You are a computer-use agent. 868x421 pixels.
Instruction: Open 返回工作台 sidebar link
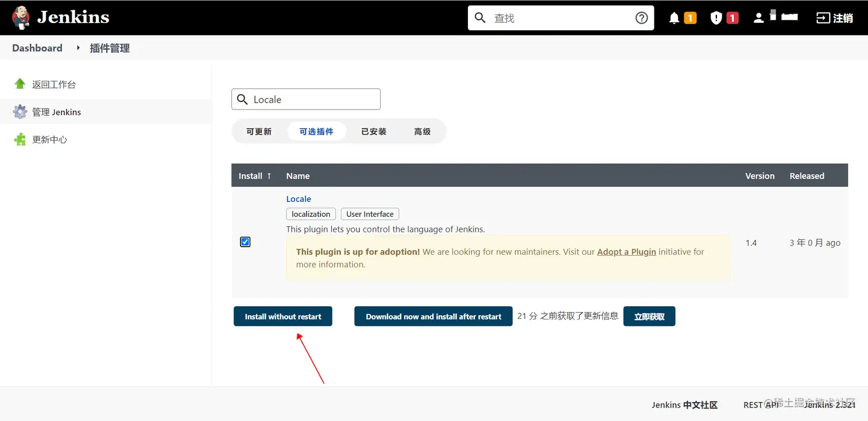(54, 84)
